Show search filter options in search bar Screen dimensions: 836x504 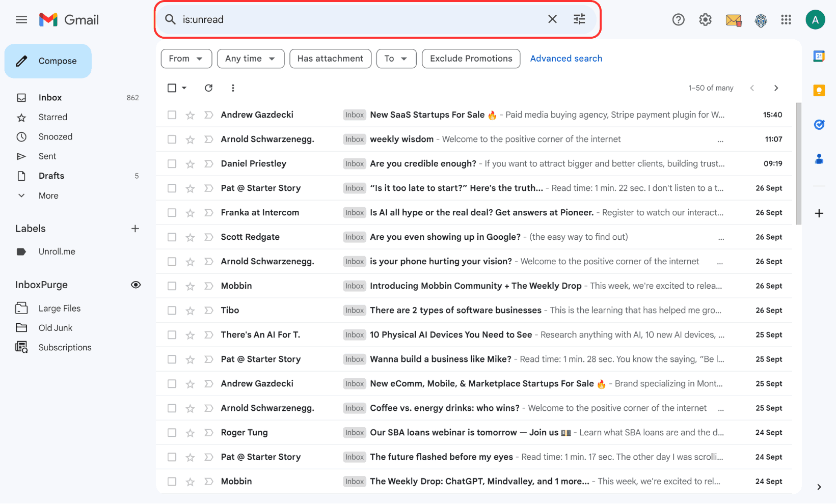tap(579, 19)
